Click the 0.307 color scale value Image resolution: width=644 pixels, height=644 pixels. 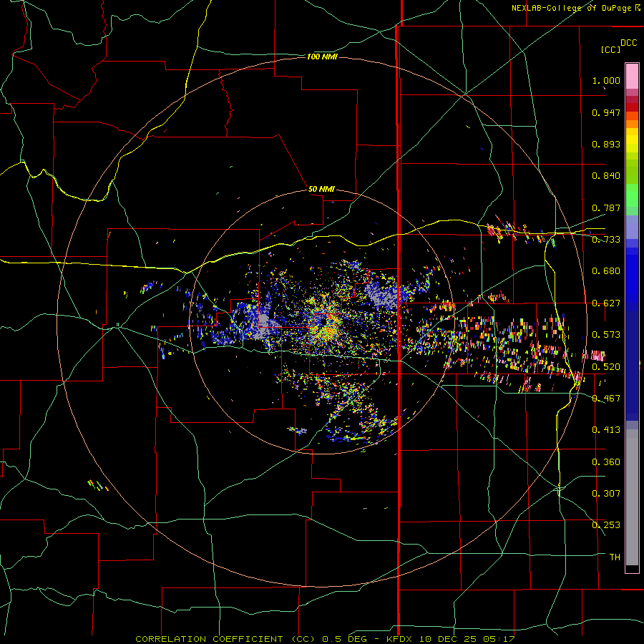click(606, 494)
